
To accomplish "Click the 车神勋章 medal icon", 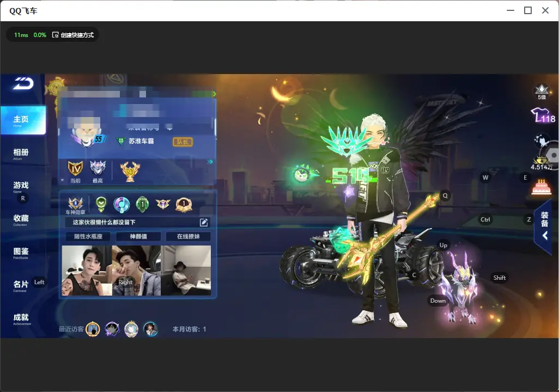I will pos(76,206).
